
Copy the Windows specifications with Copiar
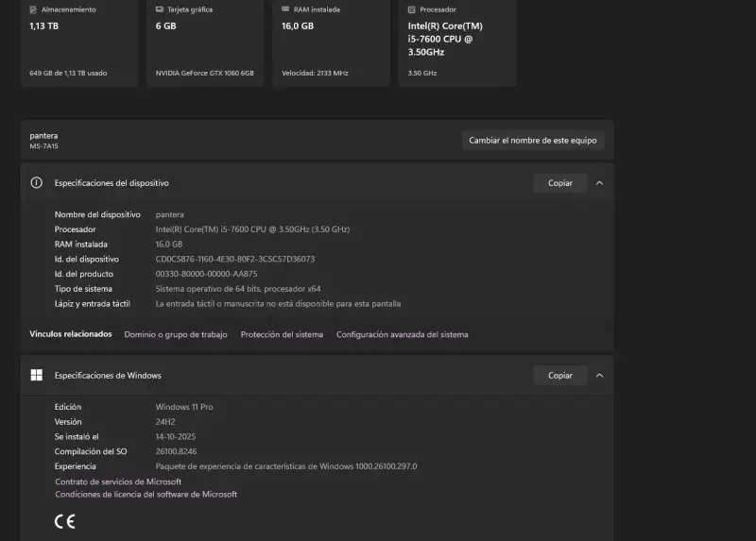(x=560, y=375)
